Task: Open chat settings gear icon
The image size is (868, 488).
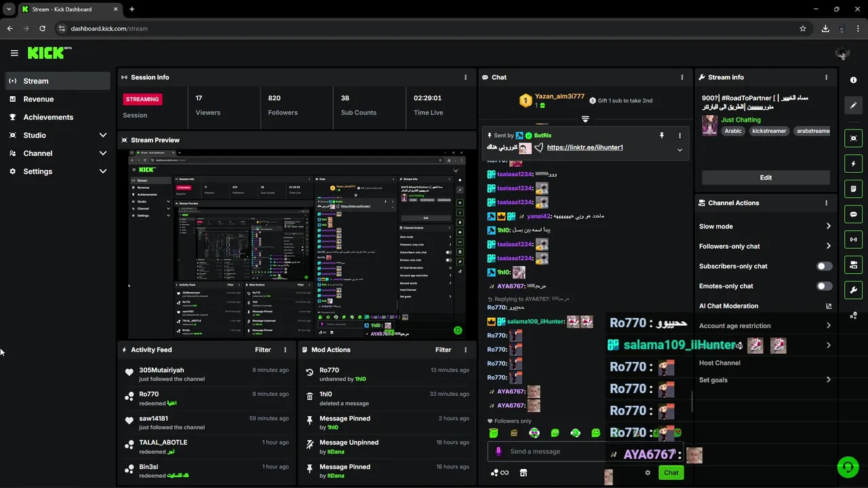Action: [x=648, y=472]
